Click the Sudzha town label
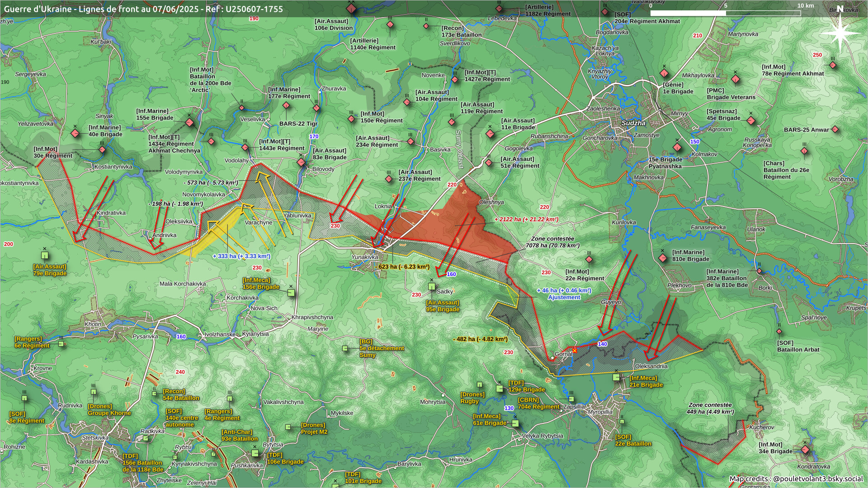This screenshot has height=488, width=868. (x=633, y=123)
